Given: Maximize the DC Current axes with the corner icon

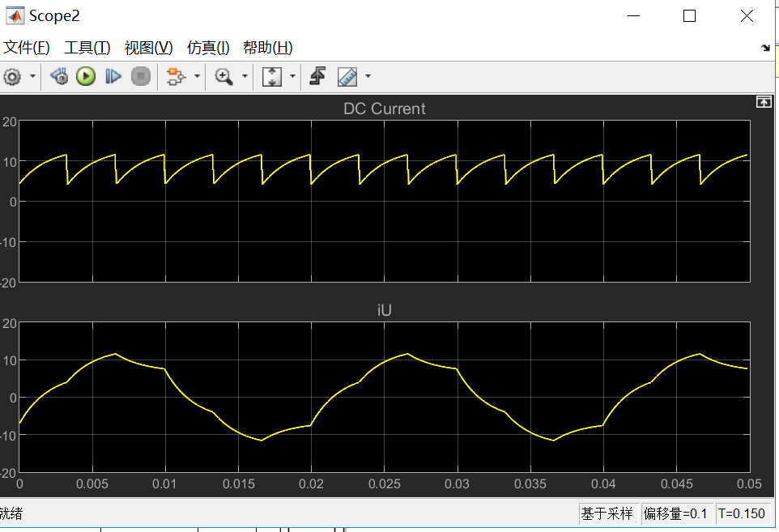Looking at the screenshot, I should [764, 102].
